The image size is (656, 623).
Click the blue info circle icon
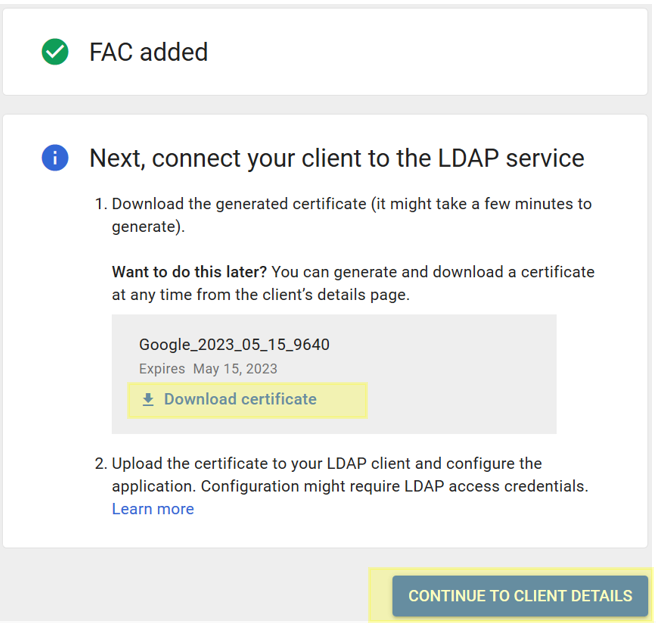pyautogui.click(x=55, y=158)
